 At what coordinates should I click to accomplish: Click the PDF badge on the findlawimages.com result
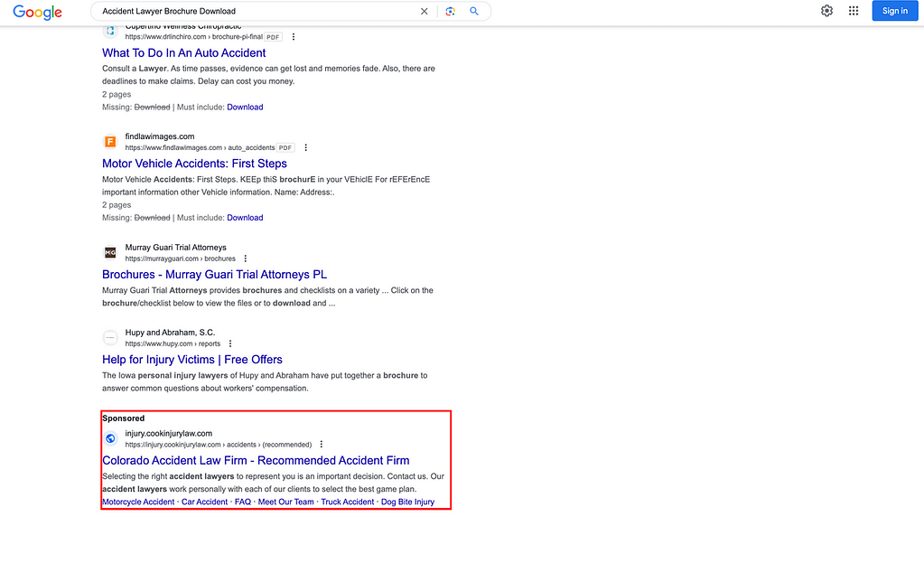(x=285, y=147)
